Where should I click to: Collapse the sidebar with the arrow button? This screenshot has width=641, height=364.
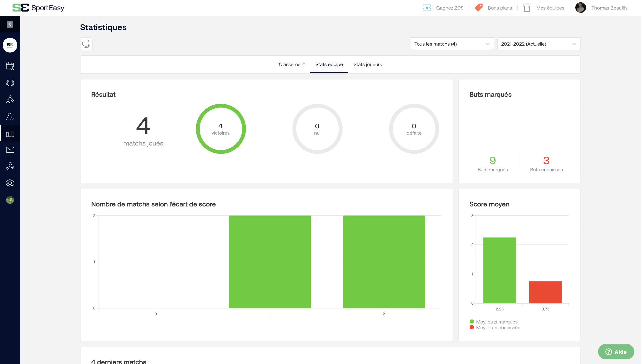point(10,24)
